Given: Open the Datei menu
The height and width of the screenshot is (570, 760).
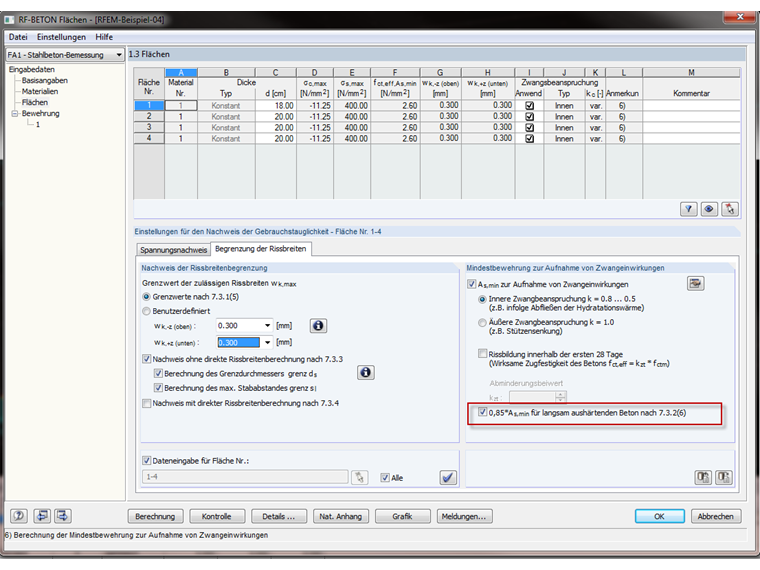Looking at the screenshot, I should (x=18, y=37).
